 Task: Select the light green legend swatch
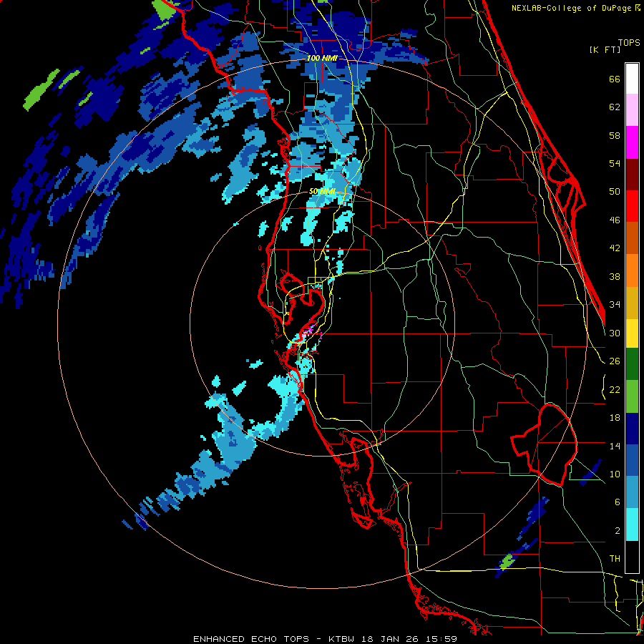tap(632, 396)
